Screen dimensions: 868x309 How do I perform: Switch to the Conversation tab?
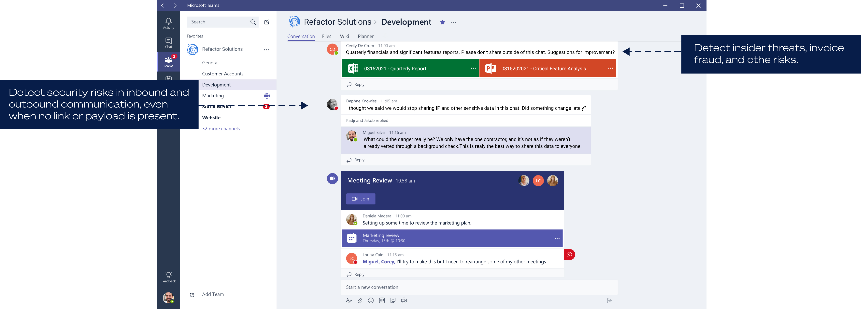[301, 36]
